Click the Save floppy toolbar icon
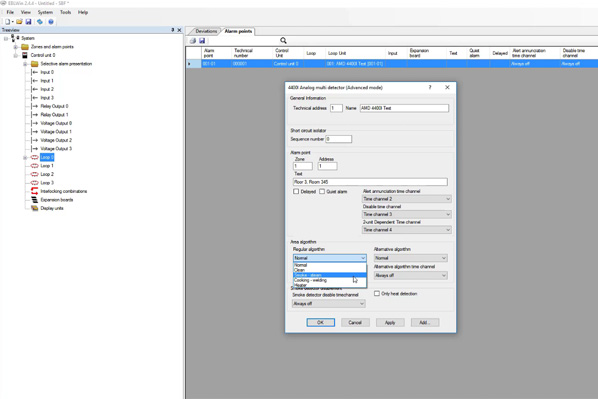The height and width of the screenshot is (399, 598). point(28,22)
